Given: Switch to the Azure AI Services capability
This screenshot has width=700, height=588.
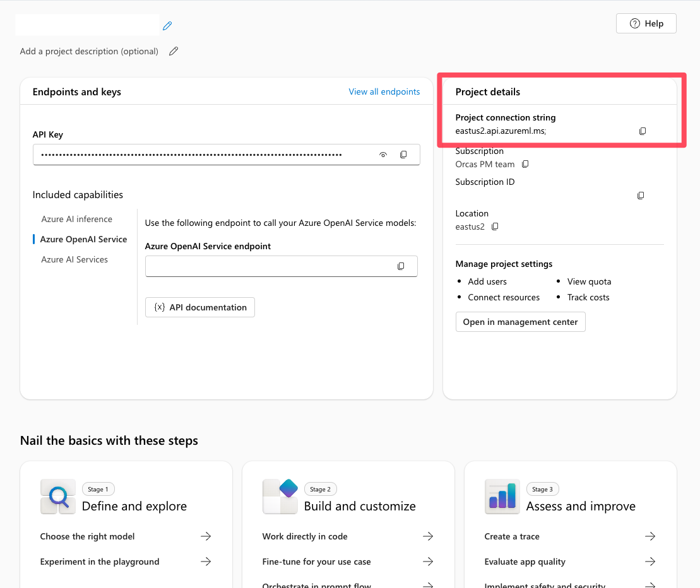Looking at the screenshot, I should pyautogui.click(x=74, y=259).
